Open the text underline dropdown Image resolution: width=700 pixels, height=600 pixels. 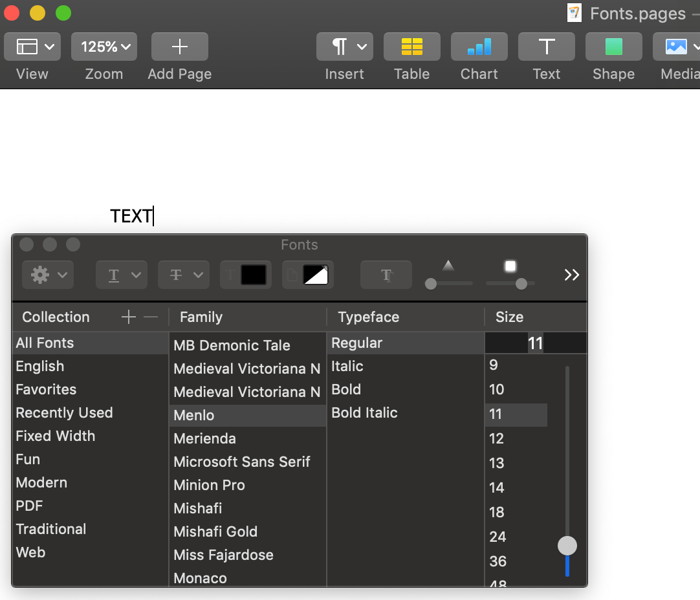coord(122,275)
